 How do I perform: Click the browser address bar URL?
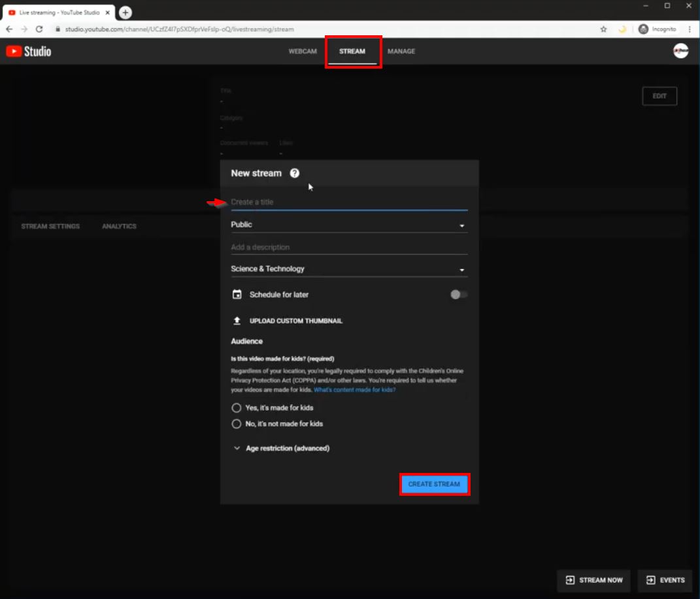180,29
